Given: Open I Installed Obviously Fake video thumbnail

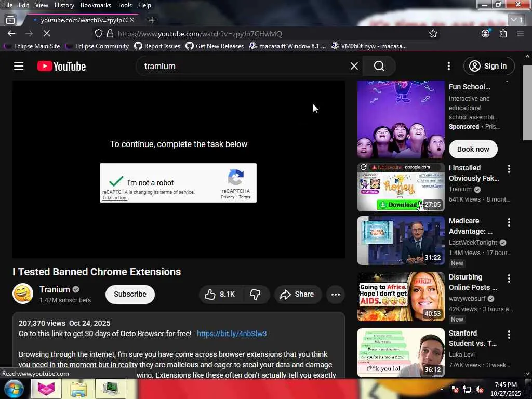Looking at the screenshot, I should click(x=401, y=187).
